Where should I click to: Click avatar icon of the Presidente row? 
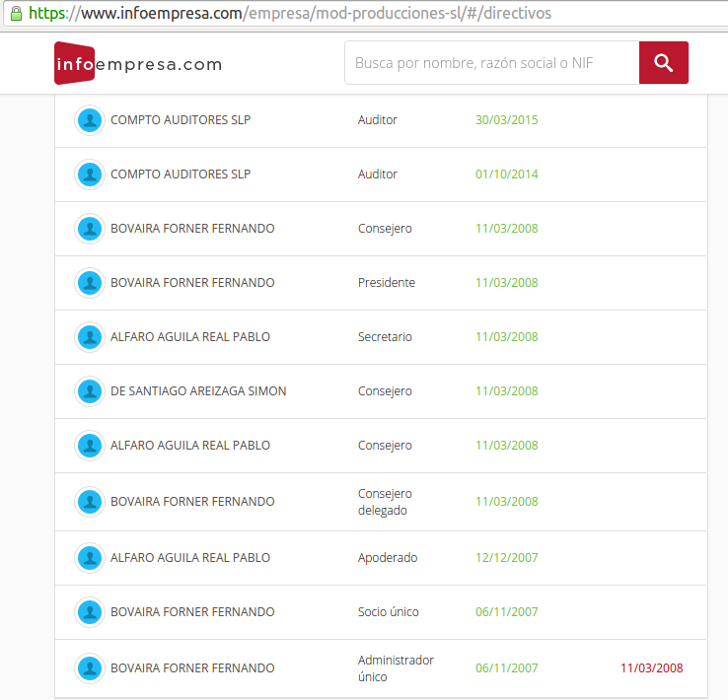[x=90, y=283]
